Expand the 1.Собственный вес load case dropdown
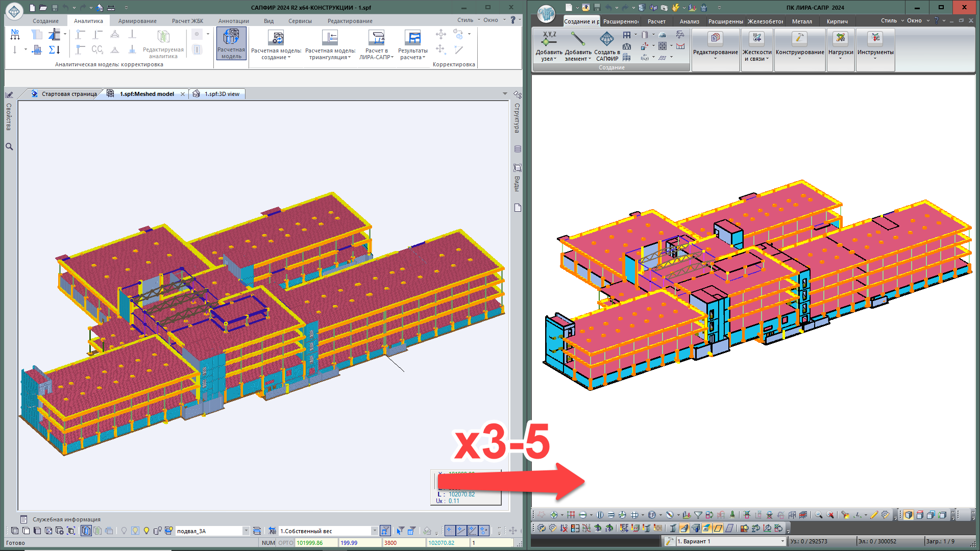The width and height of the screenshot is (980, 551). coord(374,531)
